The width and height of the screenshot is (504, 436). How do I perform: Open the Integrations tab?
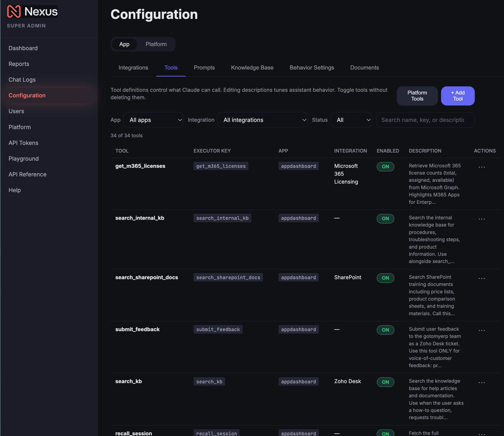[x=133, y=68]
